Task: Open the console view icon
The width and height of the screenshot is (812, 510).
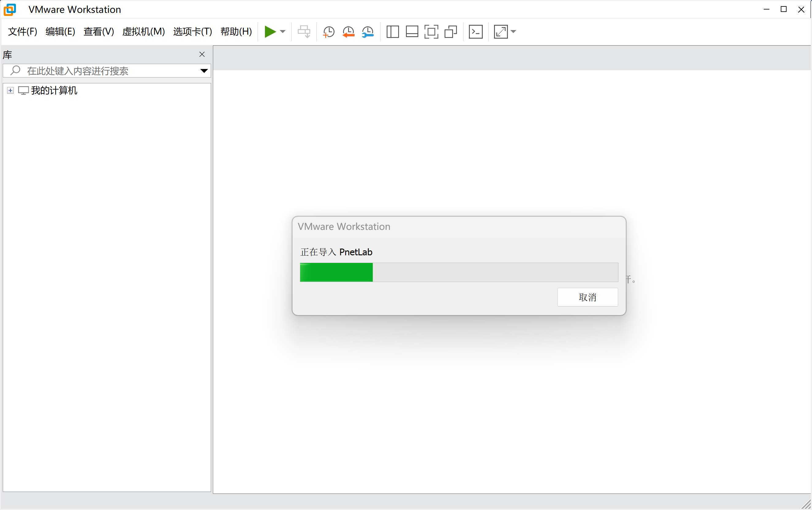Action: point(476,32)
